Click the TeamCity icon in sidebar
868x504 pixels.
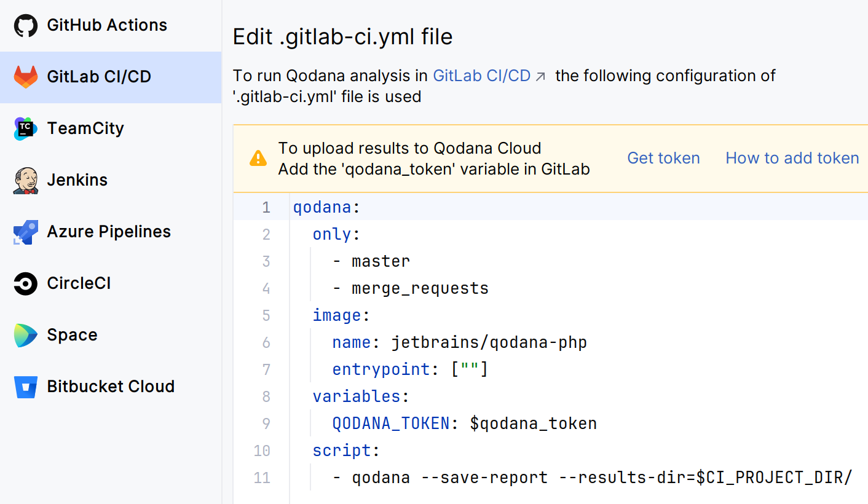click(25, 128)
